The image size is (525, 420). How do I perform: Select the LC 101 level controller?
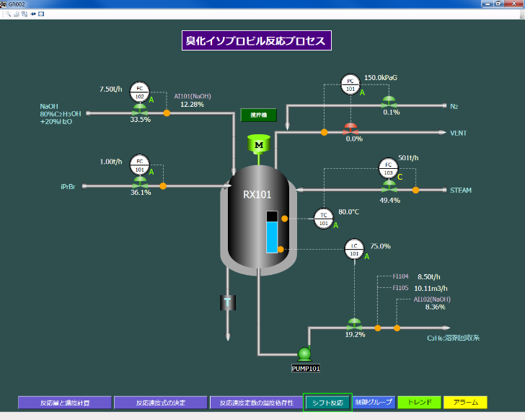[x=354, y=248]
